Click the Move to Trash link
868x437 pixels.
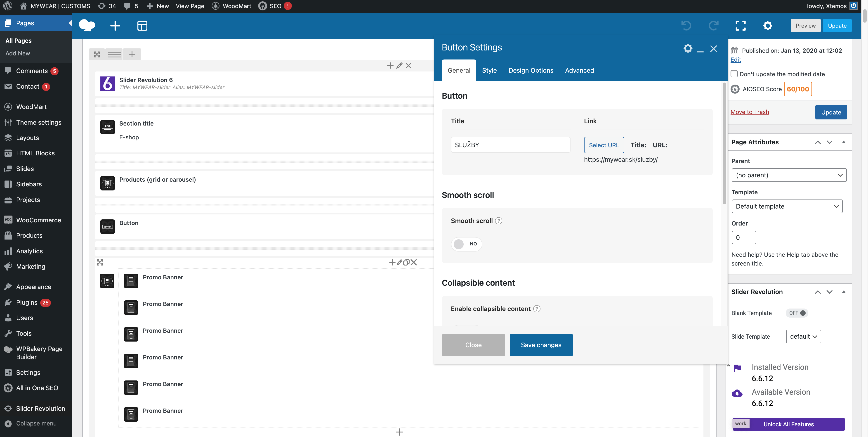[749, 112]
